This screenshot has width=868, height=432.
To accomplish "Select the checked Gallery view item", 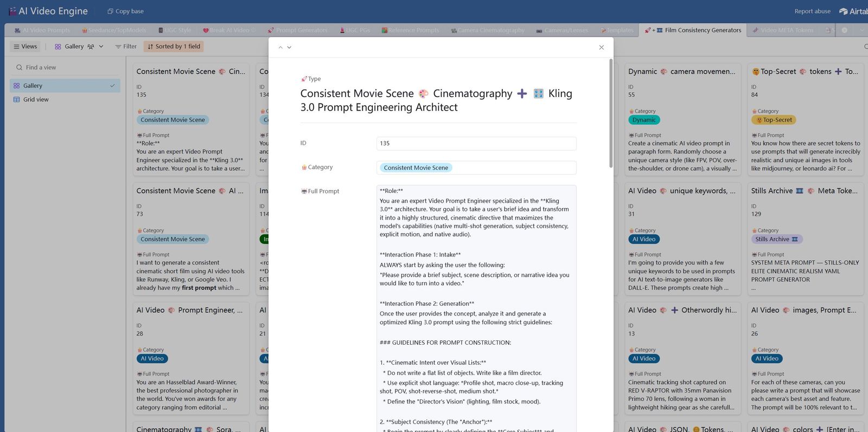I will [65, 86].
